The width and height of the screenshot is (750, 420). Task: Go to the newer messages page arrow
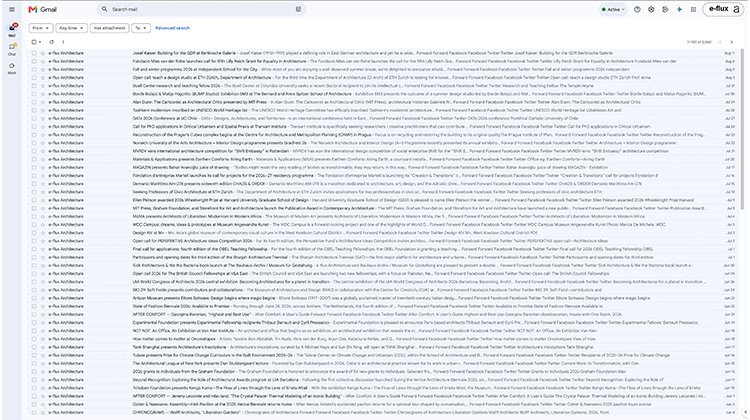click(x=720, y=42)
